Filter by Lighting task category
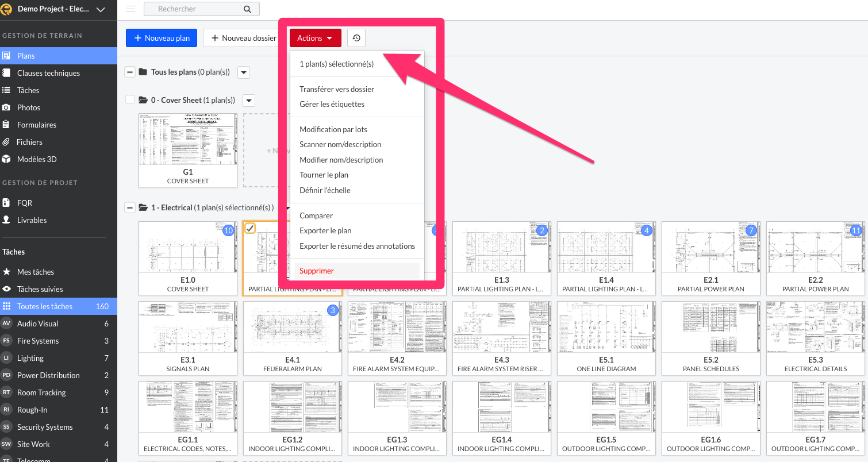868x462 pixels. pos(59,358)
